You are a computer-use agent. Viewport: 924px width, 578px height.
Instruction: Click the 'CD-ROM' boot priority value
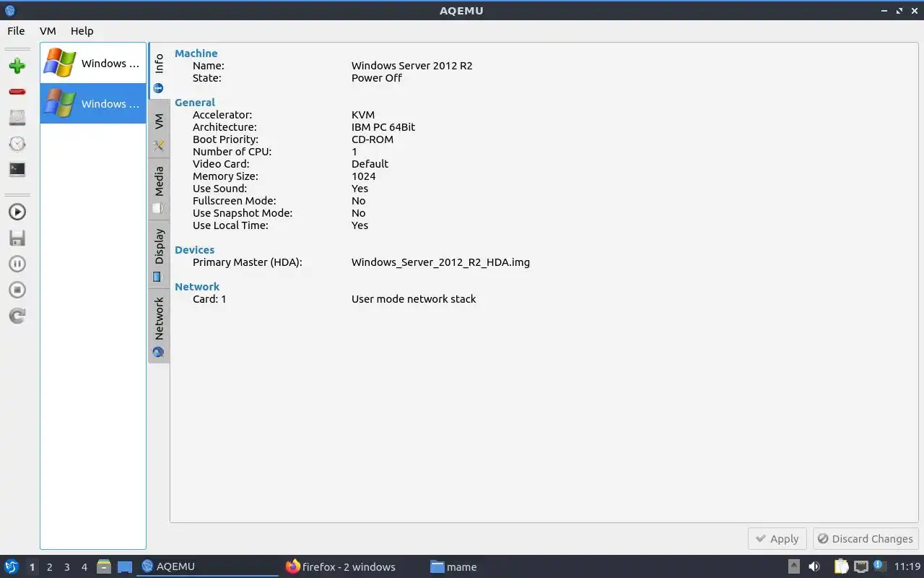pyautogui.click(x=372, y=139)
